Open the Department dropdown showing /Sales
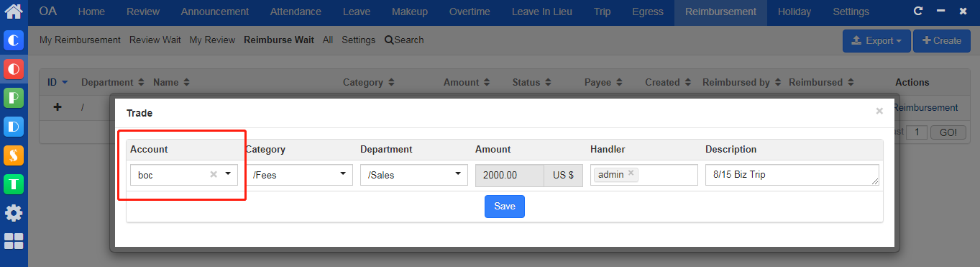The height and width of the screenshot is (267, 980). (x=414, y=175)
